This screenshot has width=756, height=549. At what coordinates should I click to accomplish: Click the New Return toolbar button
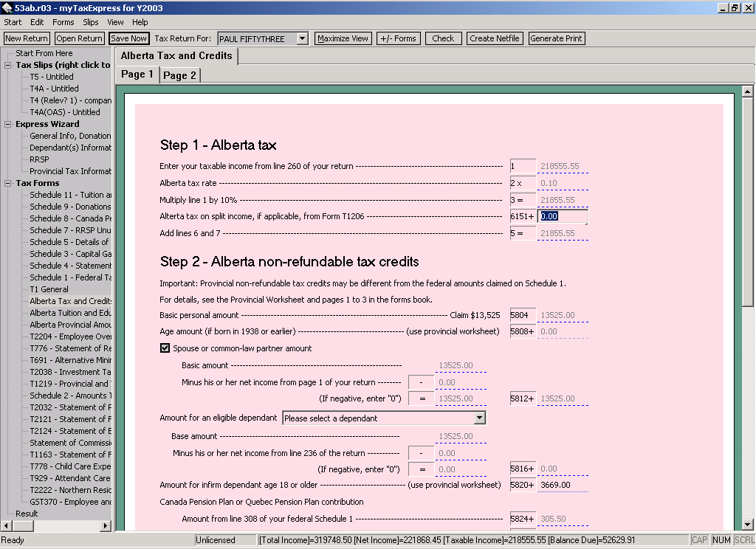27,38
